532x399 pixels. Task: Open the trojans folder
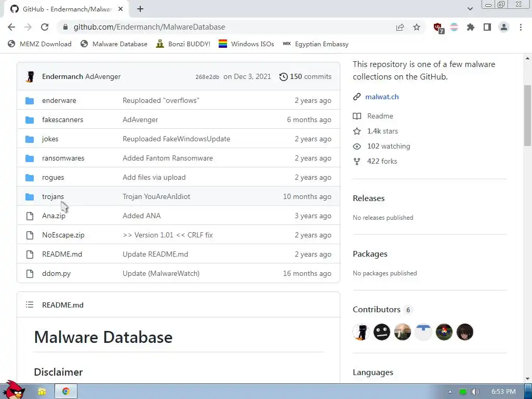pyautogui.click(x=53, y=197)
